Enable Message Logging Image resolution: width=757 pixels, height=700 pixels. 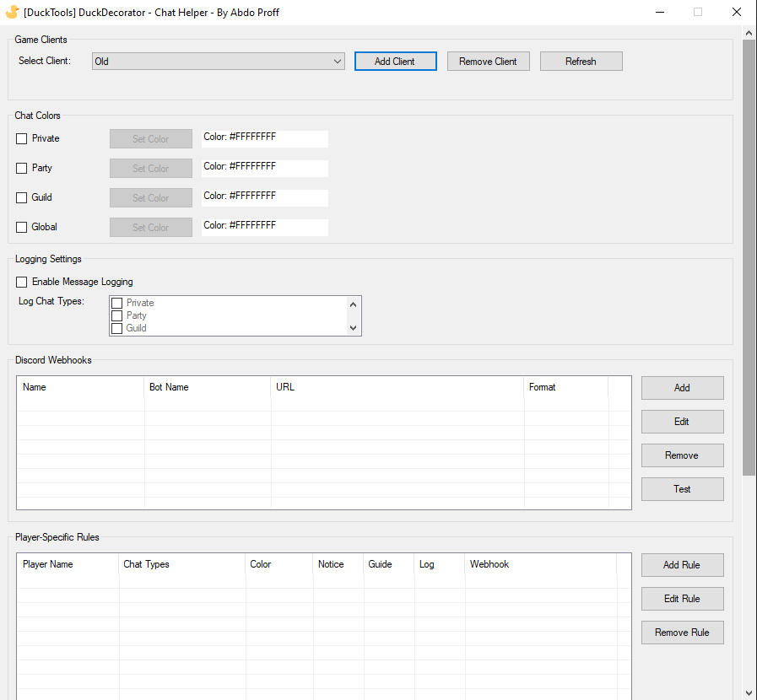click(21, 282)
